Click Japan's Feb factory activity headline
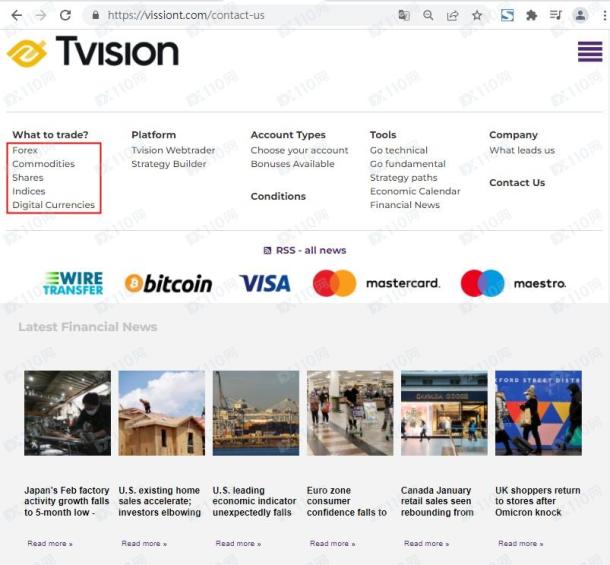Viewport: 610px width, 565px height. coord(67,501)
